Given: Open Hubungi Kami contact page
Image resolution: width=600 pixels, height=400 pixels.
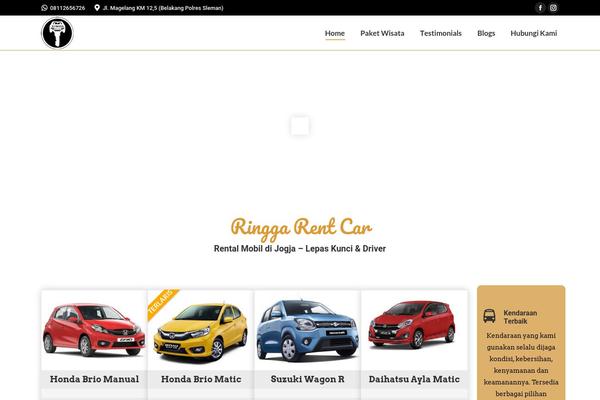Looking at the screenshot, I should (x=534, y=33).
